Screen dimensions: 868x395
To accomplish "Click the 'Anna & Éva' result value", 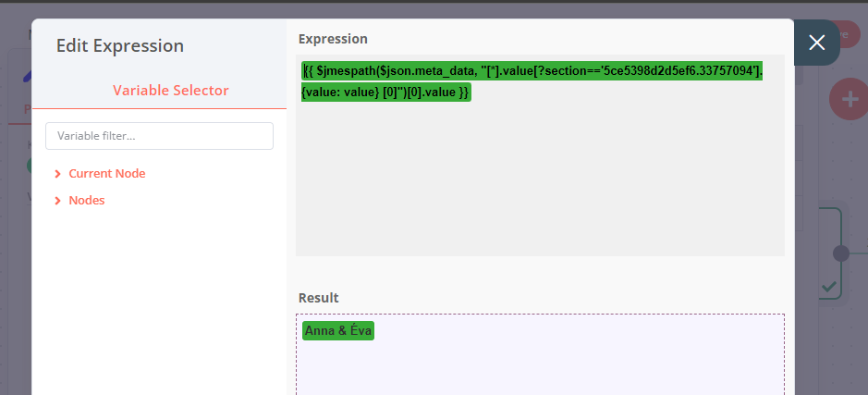I will point(338,331).
